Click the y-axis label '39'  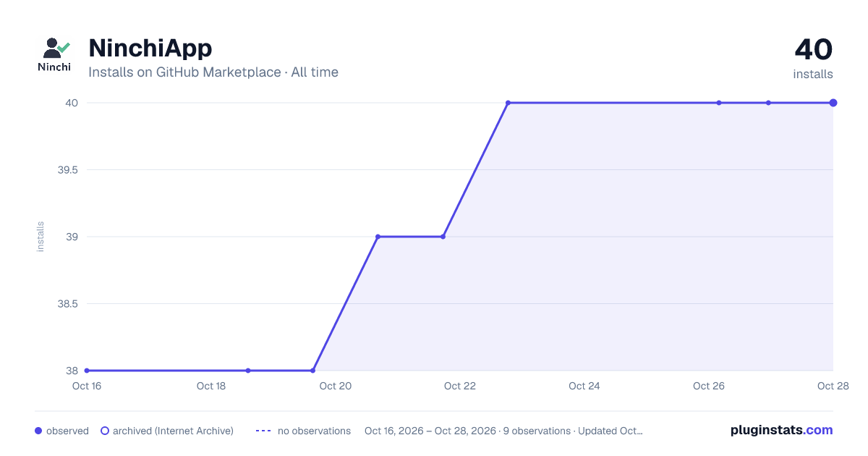click(x=72, y=237)
